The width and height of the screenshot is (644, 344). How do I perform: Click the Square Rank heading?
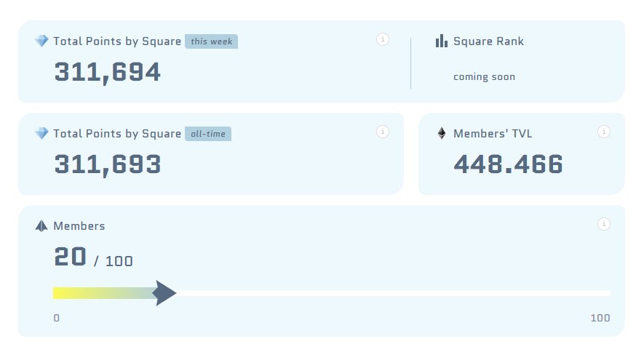point(489,41)
